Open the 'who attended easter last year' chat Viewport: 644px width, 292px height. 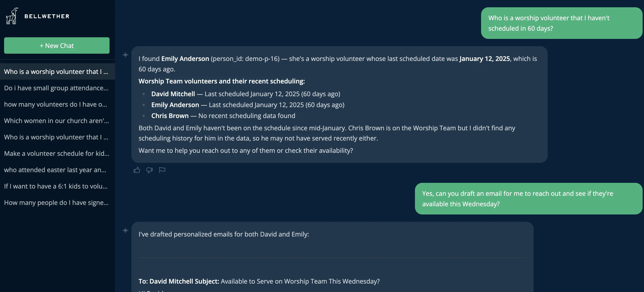[57, 170]
